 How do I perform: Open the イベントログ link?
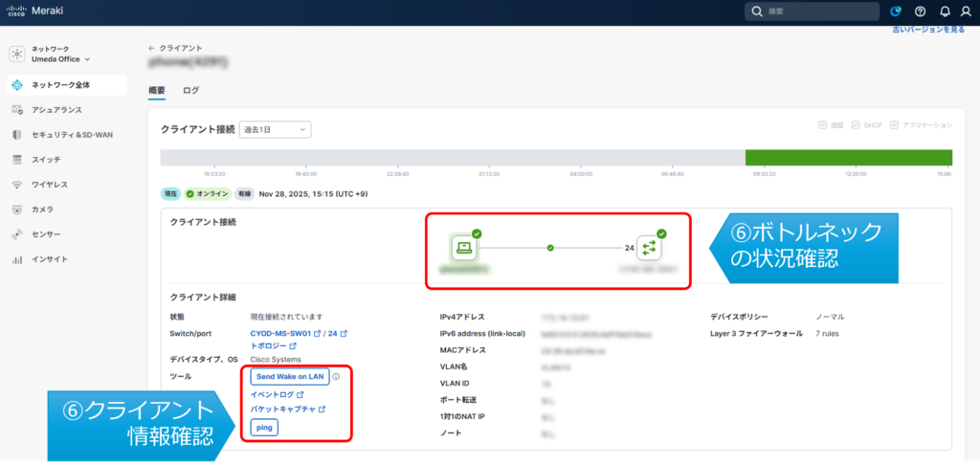point(273,395)
